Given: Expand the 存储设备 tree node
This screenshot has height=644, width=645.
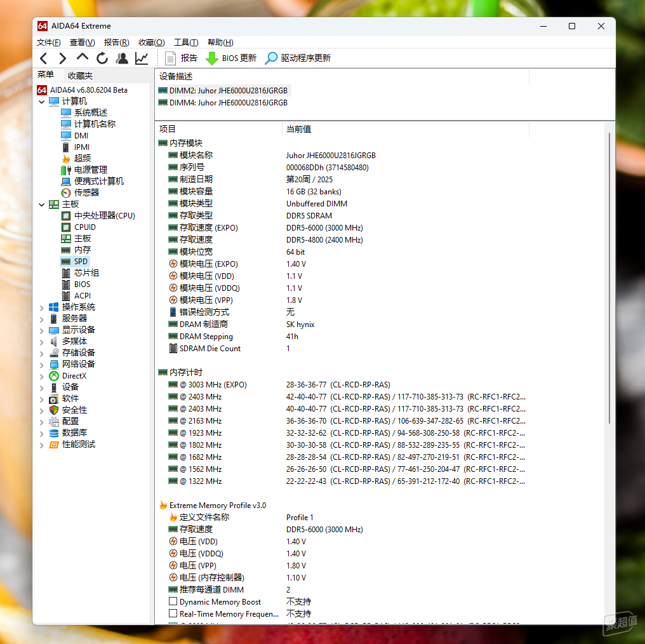Looking at the screenshot, I should click(41, 353).
